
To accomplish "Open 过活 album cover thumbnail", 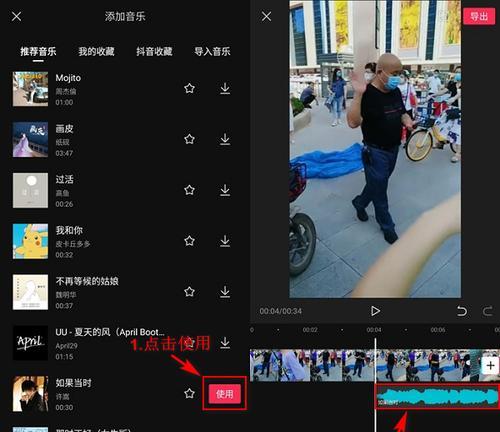I will click(30, 190).
